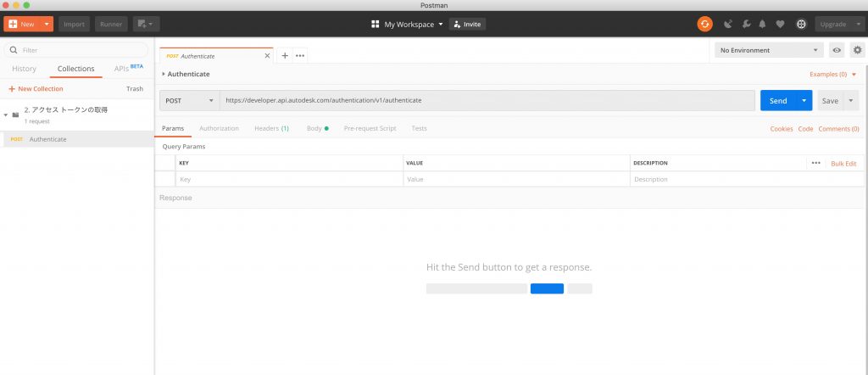Click the new window button icon
This screenshot has width=868, height=375.
click(x=146, y=24)
